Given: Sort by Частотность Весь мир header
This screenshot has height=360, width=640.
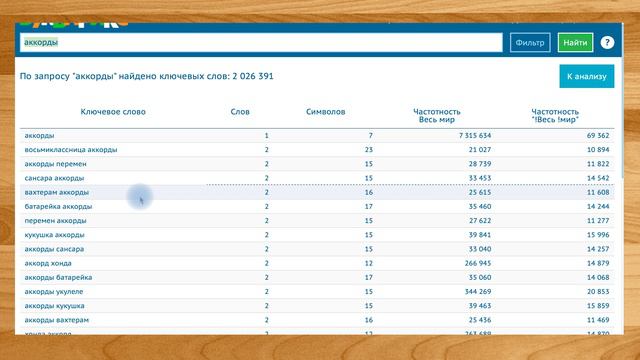Looking at the screenshot, I should 436,116.
